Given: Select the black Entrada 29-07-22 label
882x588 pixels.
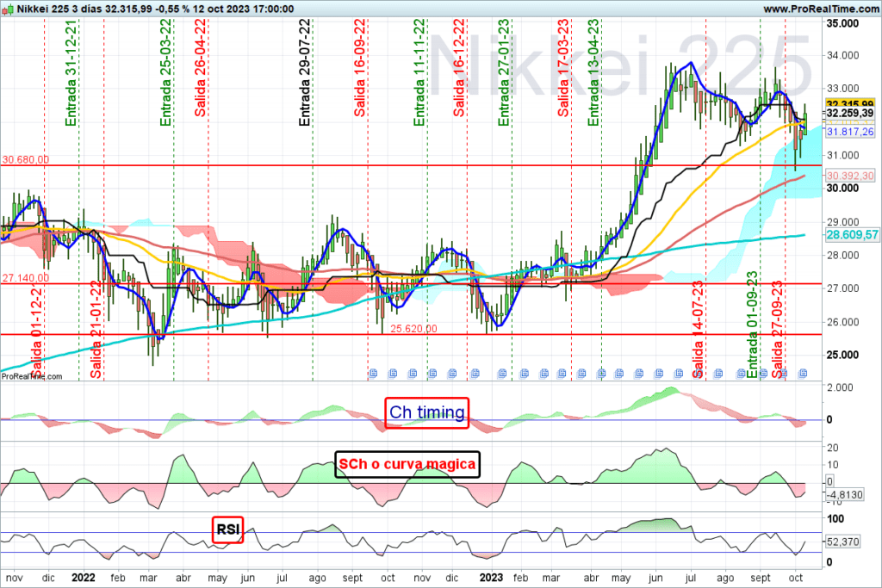Looking at the screenshot, I should click(x=305, y=72).
